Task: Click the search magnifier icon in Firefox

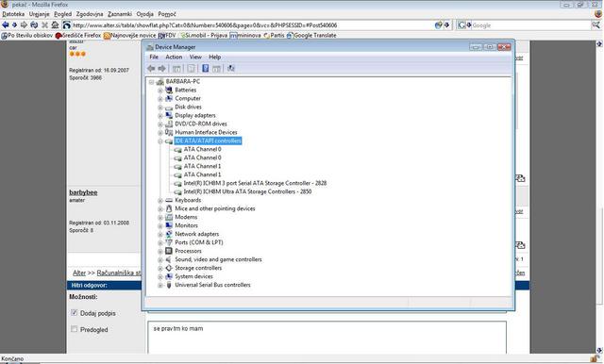Action: [596, 25]
